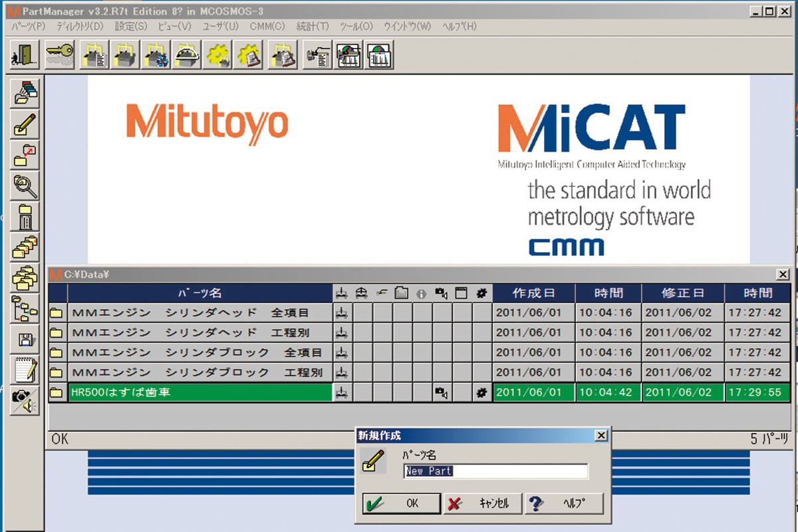Click the rightmost statistics chart toolbar icon
The image size is (798, 532).
click(x=380, y=55)
